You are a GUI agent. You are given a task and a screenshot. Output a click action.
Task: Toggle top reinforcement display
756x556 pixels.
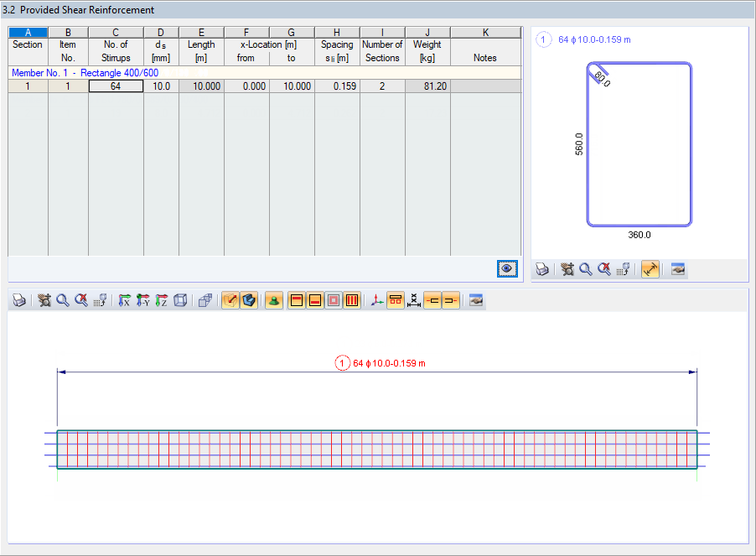pyautogui.click(x=297, y=300)
